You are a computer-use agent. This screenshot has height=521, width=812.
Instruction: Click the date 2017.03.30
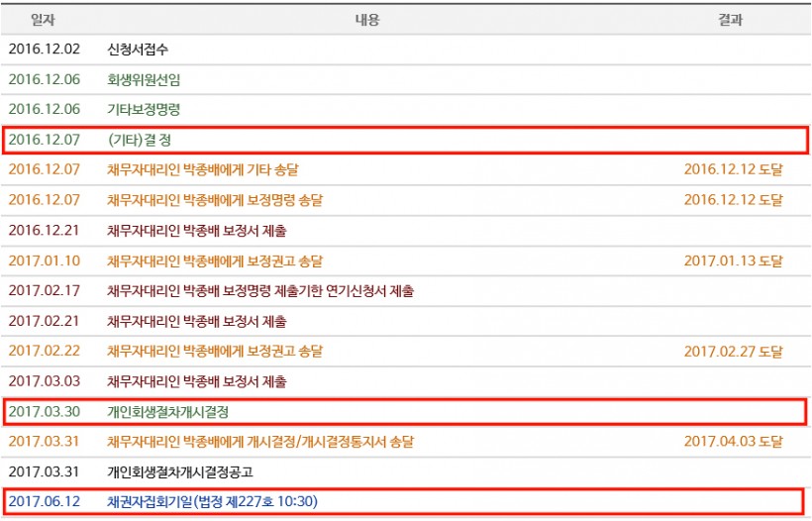[x=45, y=412]
